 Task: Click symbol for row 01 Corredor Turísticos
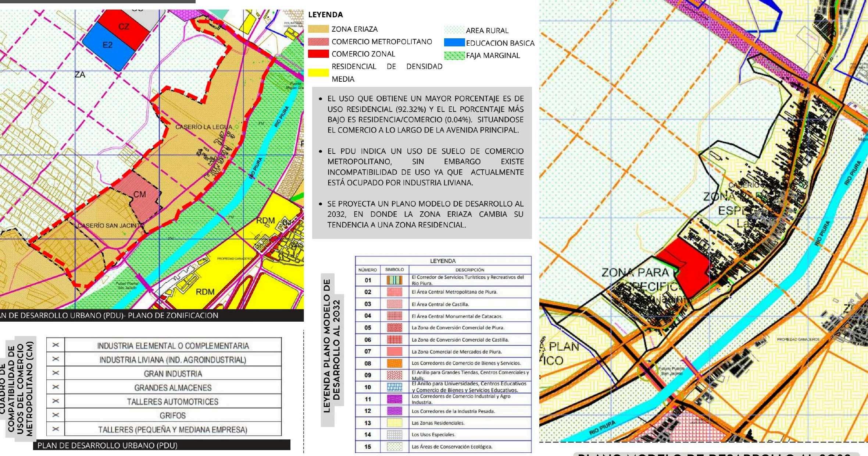coord(394,280)
